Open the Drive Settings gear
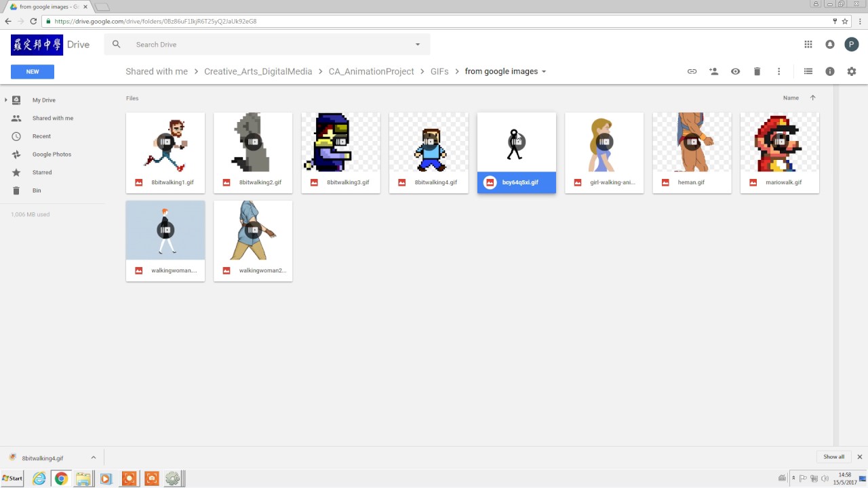The height and width of the screenshot is (488, 868). pyautogui.click(x=852, y=71)
